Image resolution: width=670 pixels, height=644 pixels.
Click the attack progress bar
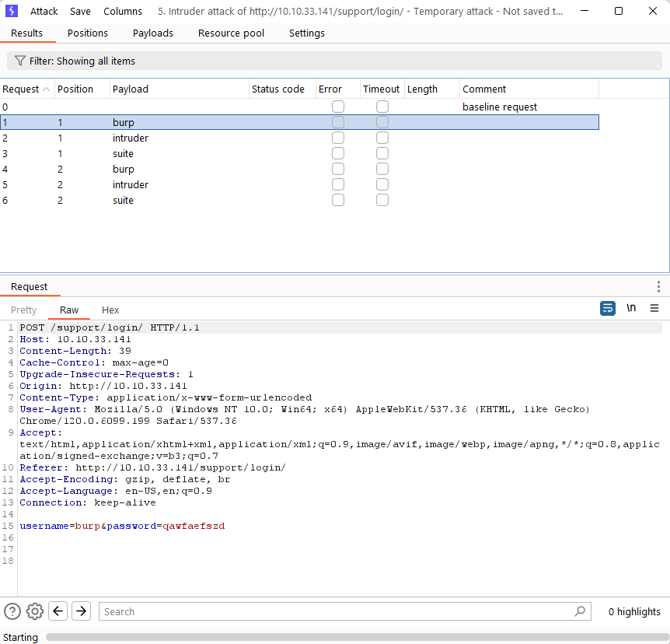click(358, 637)
